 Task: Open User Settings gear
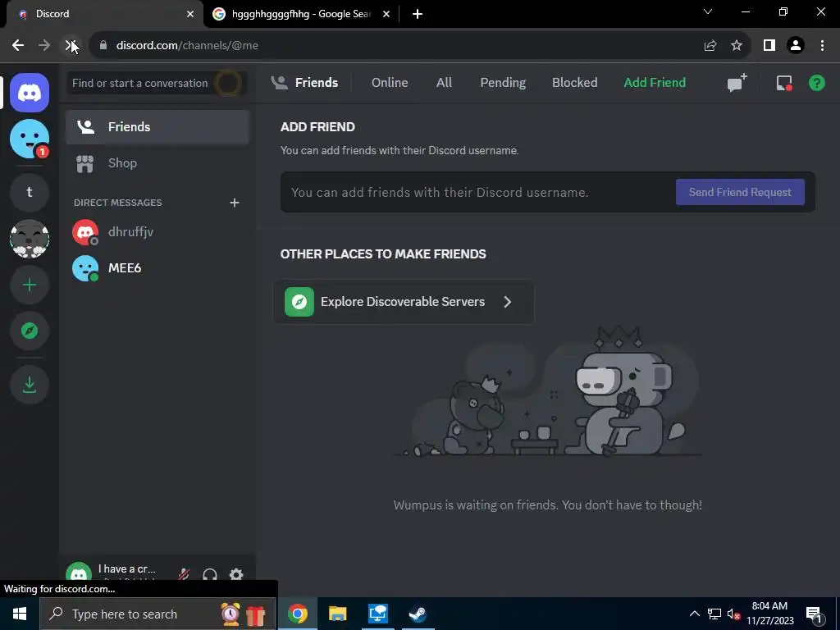pos(236,575)
